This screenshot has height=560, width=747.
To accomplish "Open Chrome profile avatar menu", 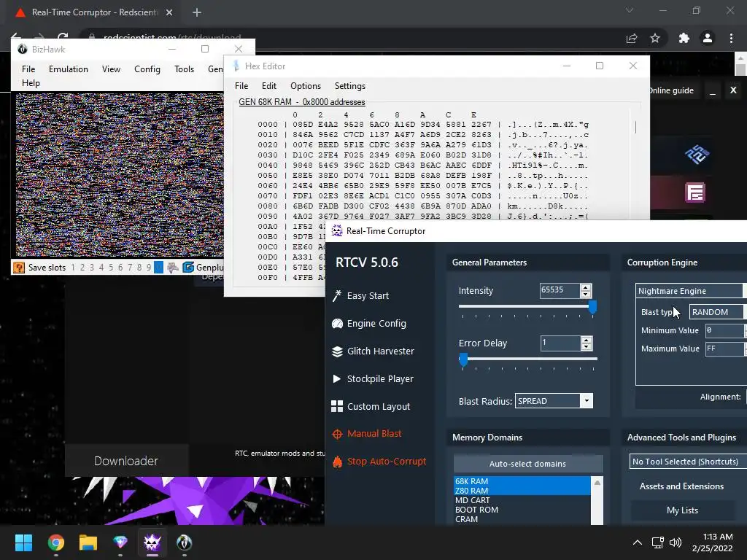I will coord(708,38).
